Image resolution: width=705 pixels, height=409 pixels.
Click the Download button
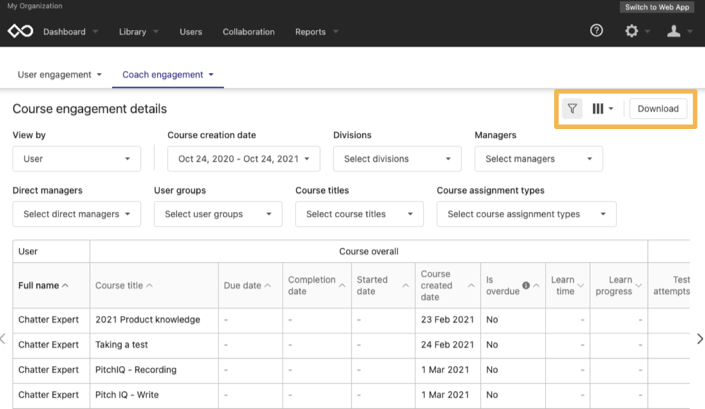[x=658, y=108]
